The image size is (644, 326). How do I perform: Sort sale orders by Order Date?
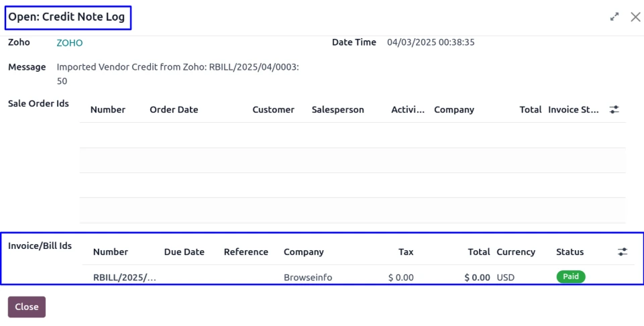click(x=174, y=109)
